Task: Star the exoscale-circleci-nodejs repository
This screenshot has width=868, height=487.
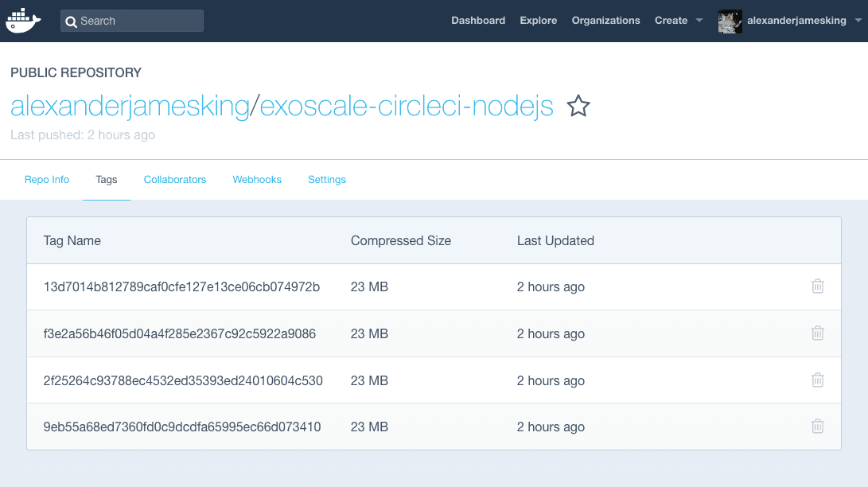Action: point(578,106)
